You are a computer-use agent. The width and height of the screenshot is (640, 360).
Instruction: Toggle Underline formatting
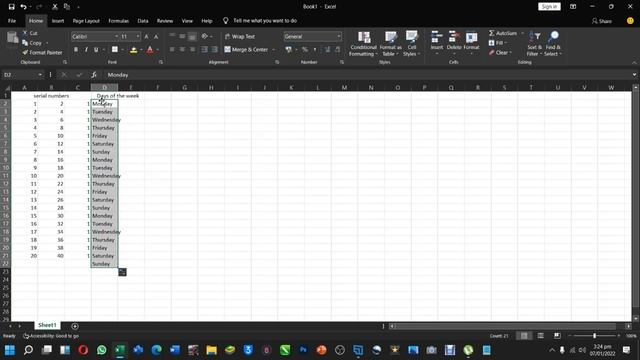pos(96,49)
